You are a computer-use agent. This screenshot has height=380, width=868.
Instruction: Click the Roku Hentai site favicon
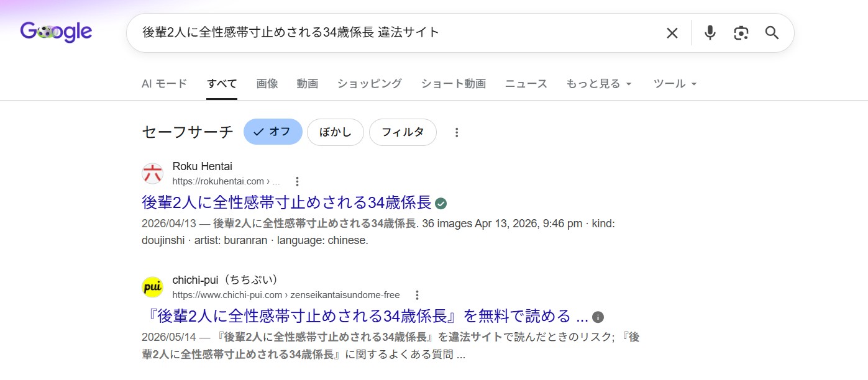coord(152,174)
